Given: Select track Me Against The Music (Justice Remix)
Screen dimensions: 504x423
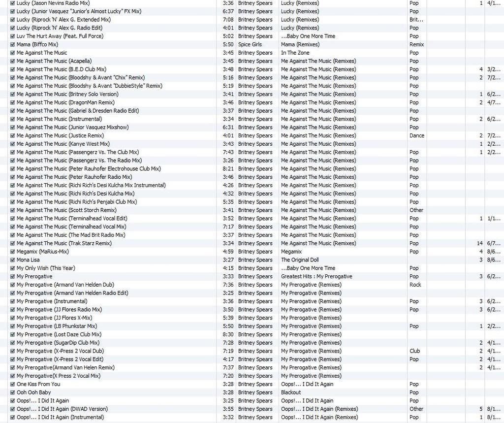Looking at the screenshot, I should click(x=60, y=135).
